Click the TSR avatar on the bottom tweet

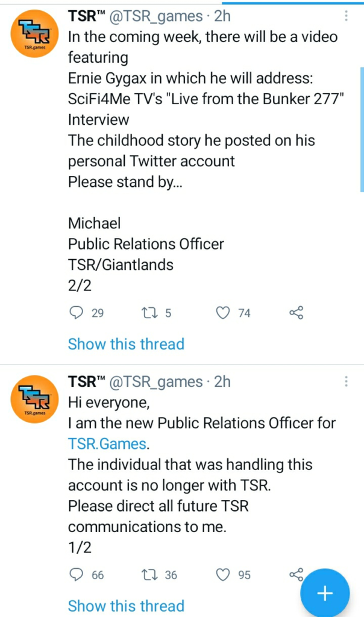[34, 398]
